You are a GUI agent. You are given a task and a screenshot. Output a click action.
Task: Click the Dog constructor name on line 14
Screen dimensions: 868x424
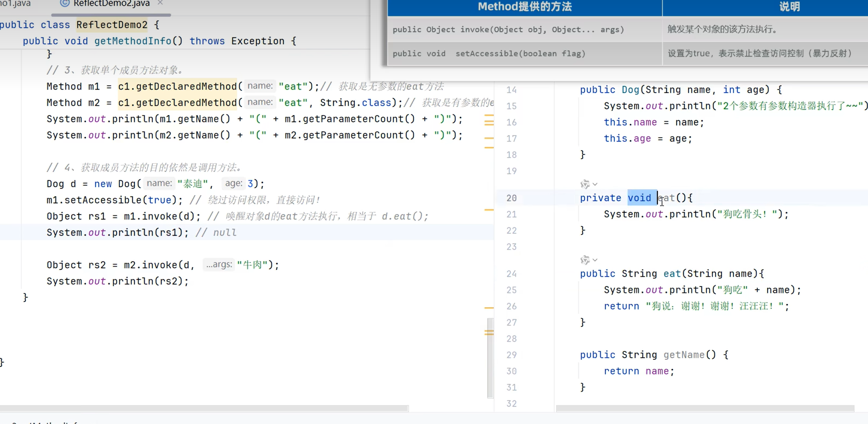tap(630, 90)
